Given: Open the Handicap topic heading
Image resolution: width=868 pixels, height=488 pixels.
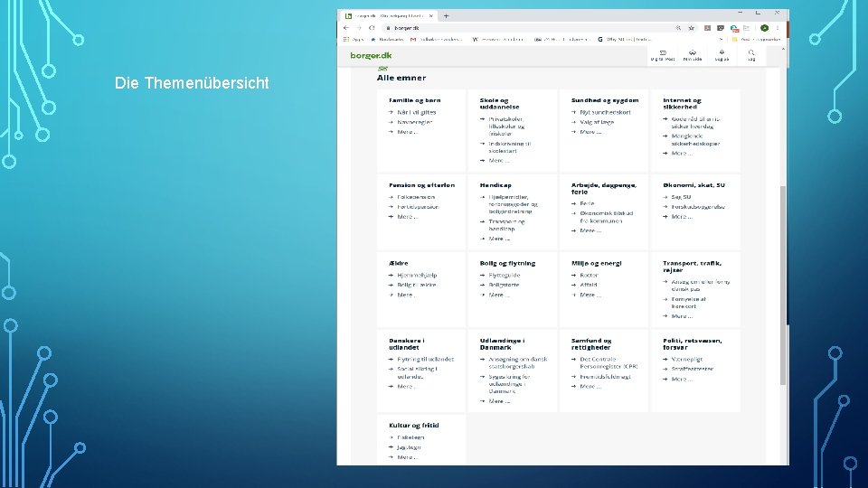Looking at the screenshot, I should coord(495,185).
